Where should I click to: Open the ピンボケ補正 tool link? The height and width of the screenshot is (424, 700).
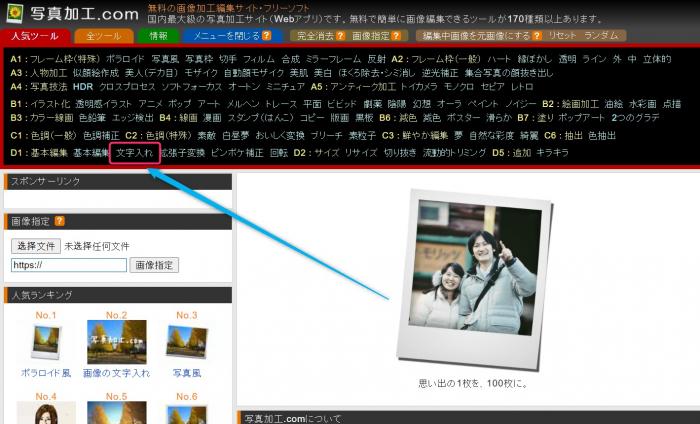pos(237,153)
